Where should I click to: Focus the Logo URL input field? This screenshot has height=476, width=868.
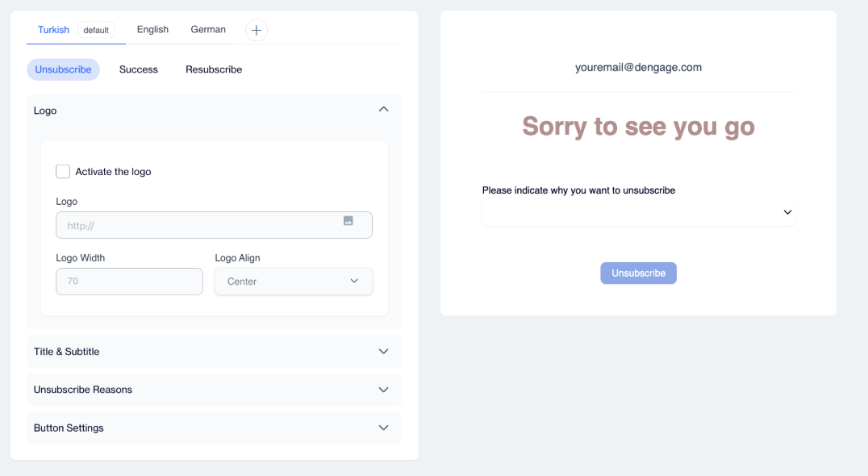tap(215, 225)
